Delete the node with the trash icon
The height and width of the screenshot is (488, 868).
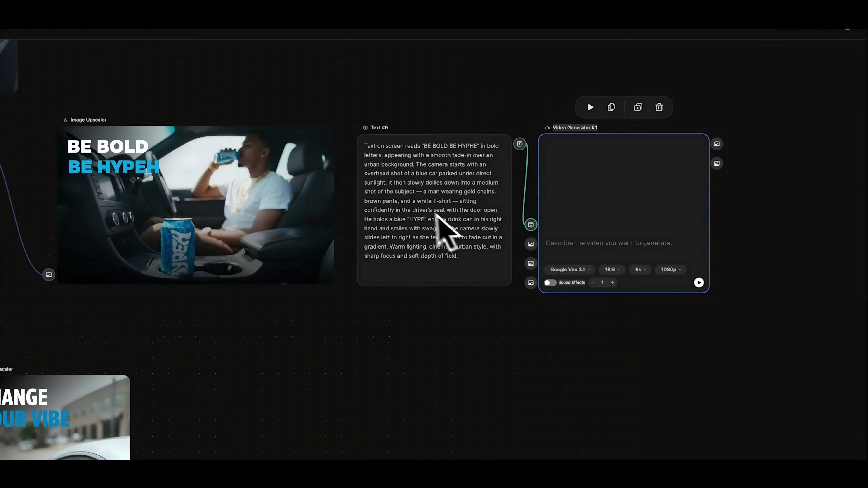(x=659, y=108)
